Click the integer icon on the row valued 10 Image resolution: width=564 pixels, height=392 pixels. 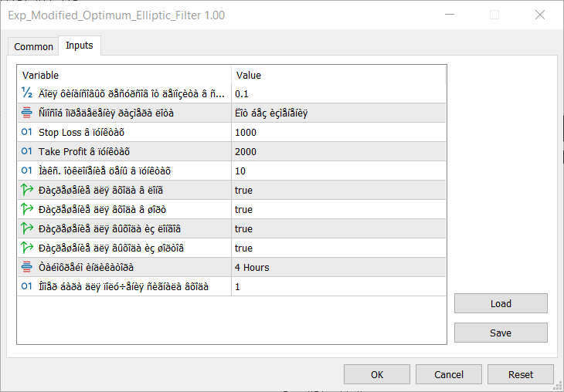pyautogui.click(x=26, y=171)
